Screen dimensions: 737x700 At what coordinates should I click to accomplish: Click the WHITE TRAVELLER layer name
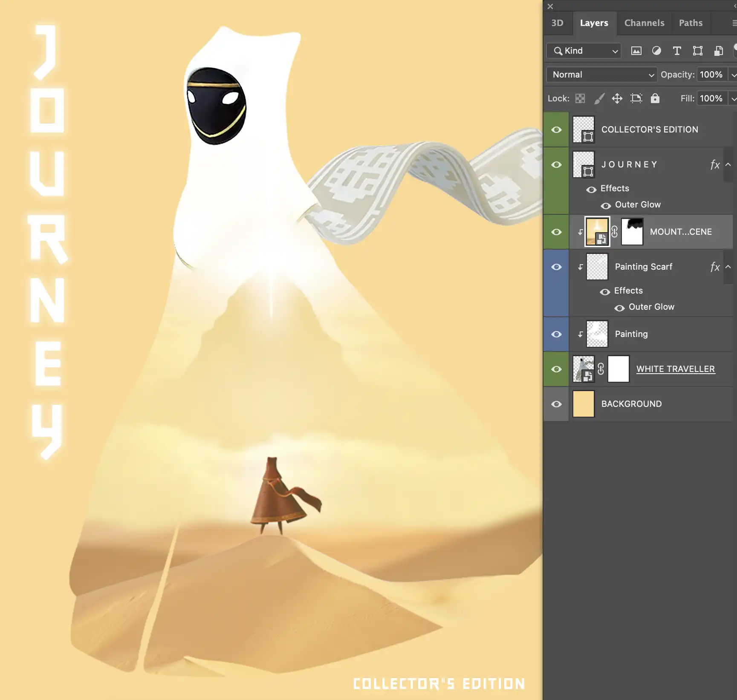coord(676,369)
